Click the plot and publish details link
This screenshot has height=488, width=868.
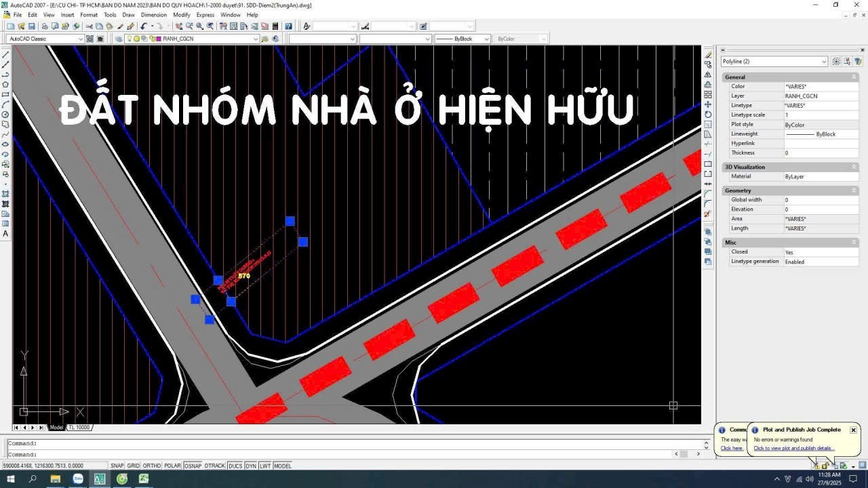[794, 448]
